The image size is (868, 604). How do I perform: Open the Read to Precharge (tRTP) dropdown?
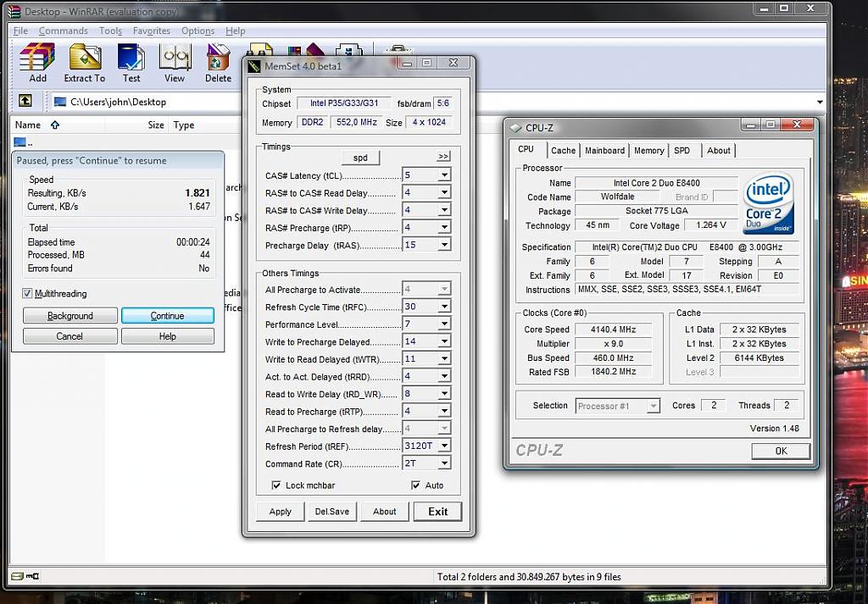tap(444, 412)
